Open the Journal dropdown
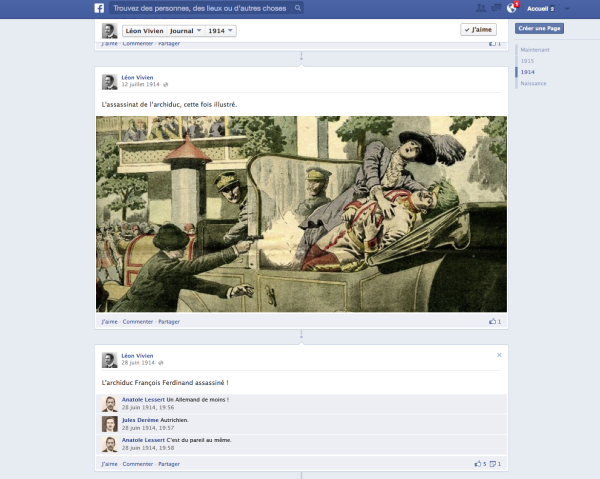The width and height of the screenshot is (600, 479). [x=186, y=31]
